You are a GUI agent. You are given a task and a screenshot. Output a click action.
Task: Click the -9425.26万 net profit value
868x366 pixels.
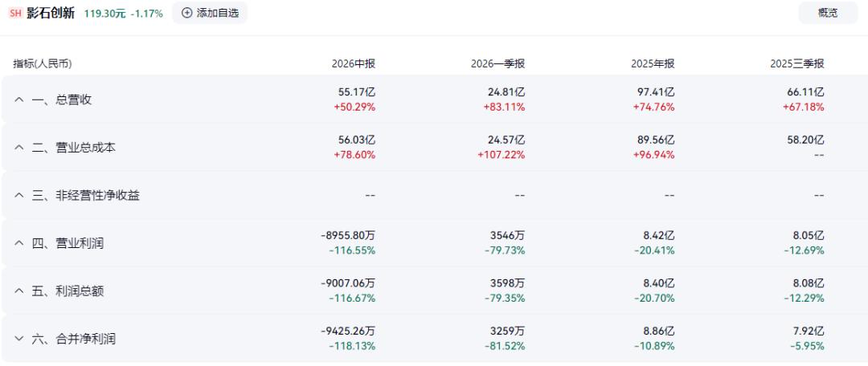[x=348, y=331]
